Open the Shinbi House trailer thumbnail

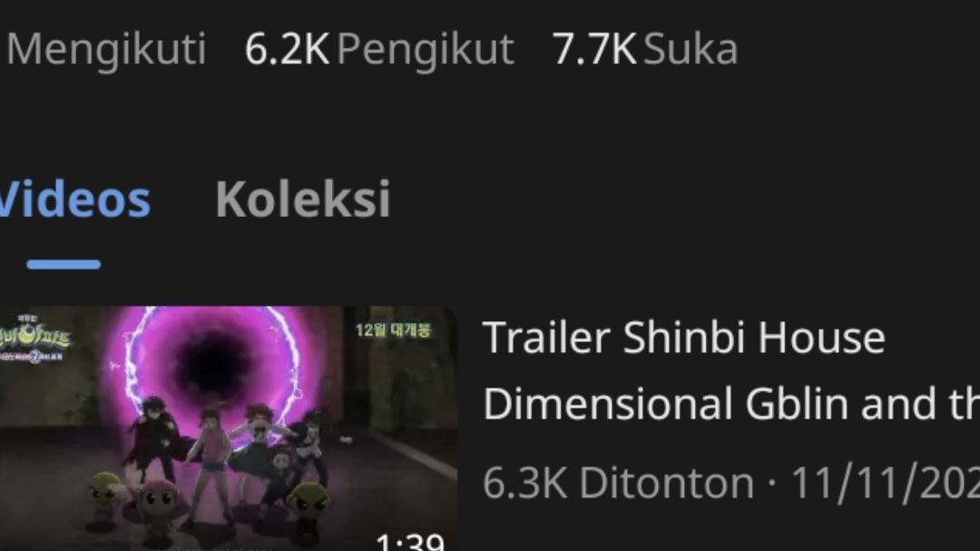click(228, 428)
